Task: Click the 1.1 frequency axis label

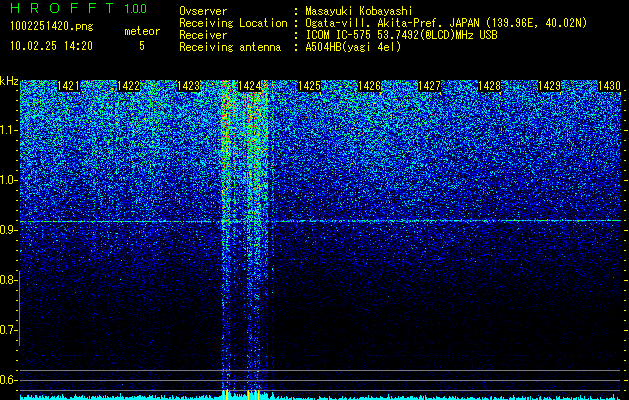Action: 8,130
